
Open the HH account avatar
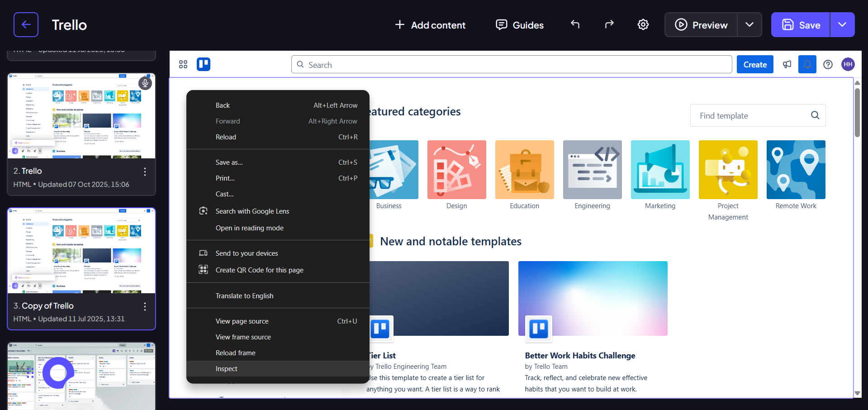(848, 64)
